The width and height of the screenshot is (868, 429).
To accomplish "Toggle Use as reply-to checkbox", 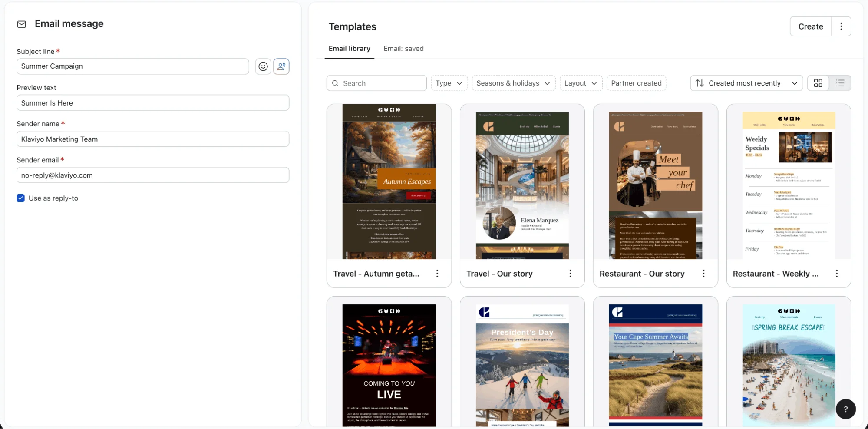I will pyautogui.click(x=20, y=198).
